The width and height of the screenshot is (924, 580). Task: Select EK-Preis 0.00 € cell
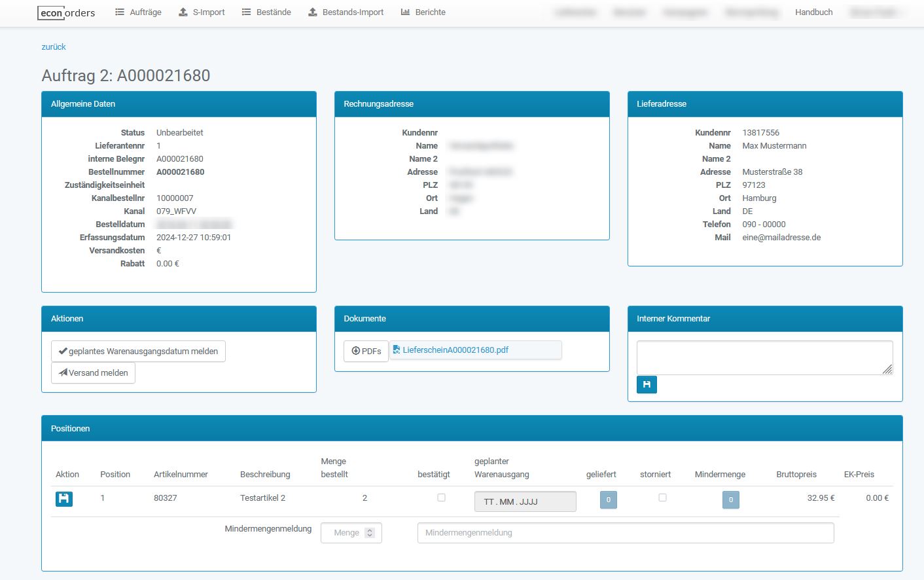[x=877, y=498]
